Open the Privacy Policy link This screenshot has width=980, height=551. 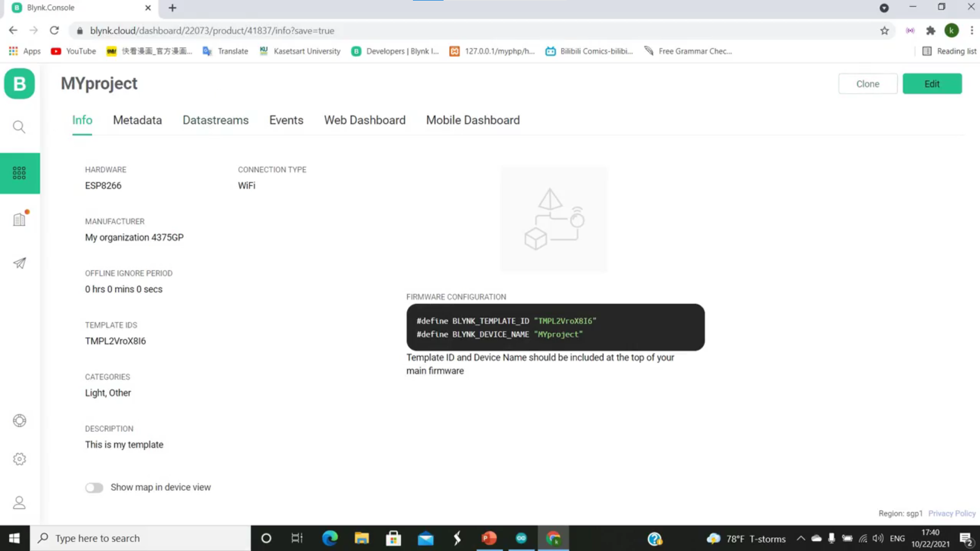click(951, 513)
